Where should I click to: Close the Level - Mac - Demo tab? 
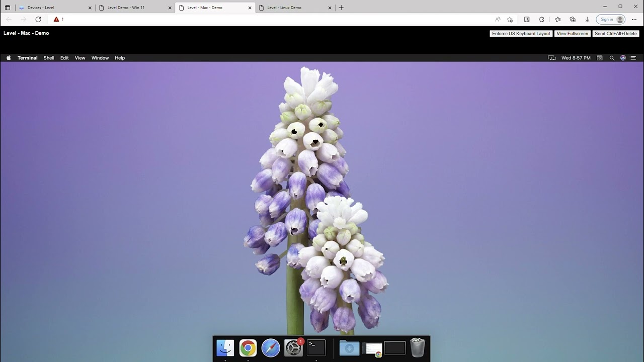click(x=250, y=8)
